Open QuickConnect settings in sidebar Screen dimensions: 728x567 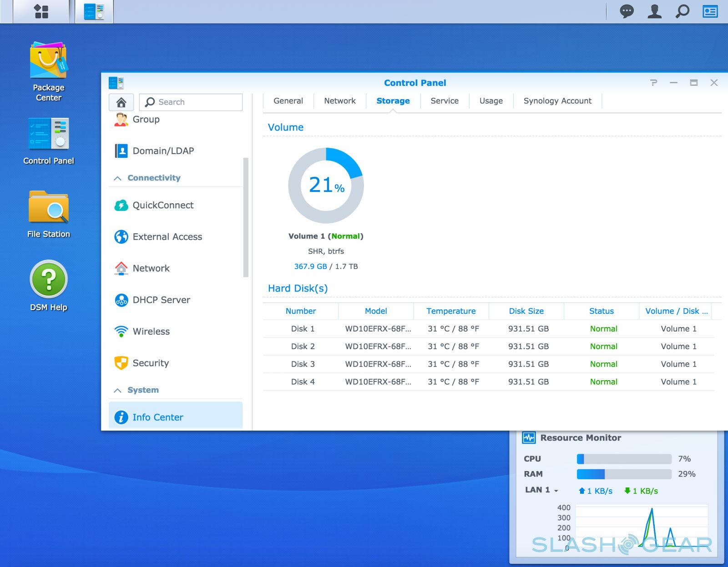pos(162,206)
